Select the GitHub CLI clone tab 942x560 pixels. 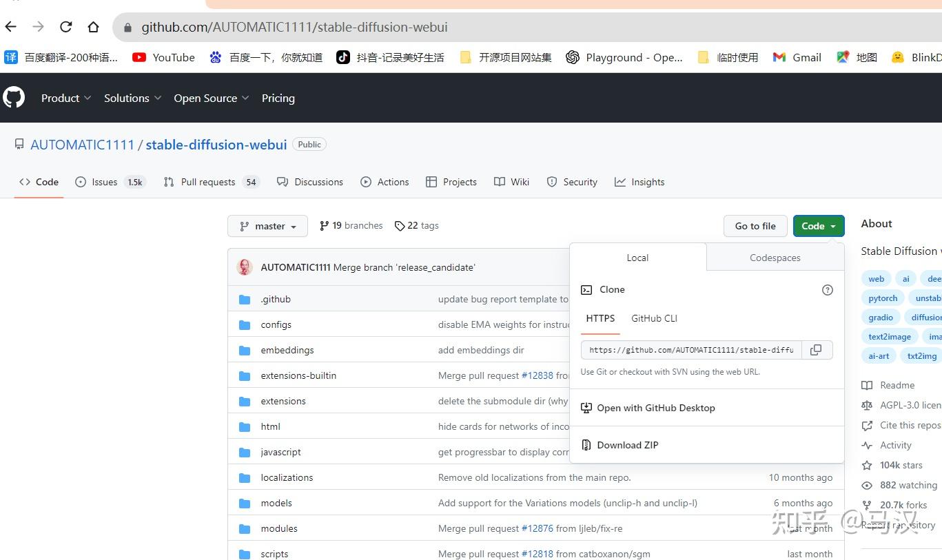[x=654, y=318]
